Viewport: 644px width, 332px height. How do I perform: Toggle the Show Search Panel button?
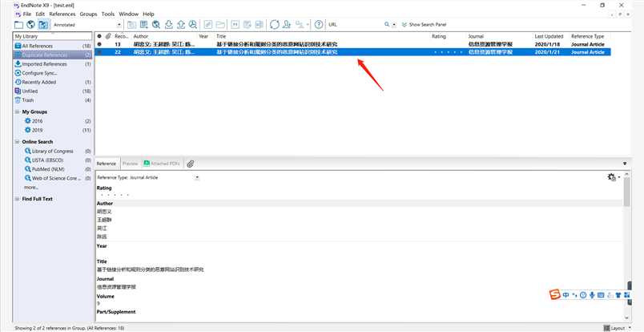(424, 25)
